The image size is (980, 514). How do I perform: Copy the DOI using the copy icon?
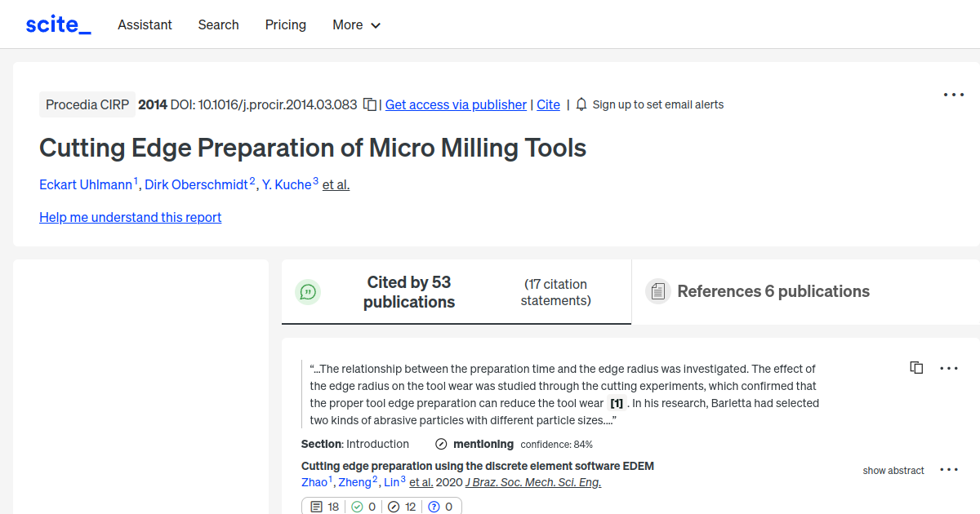(369, 104)
